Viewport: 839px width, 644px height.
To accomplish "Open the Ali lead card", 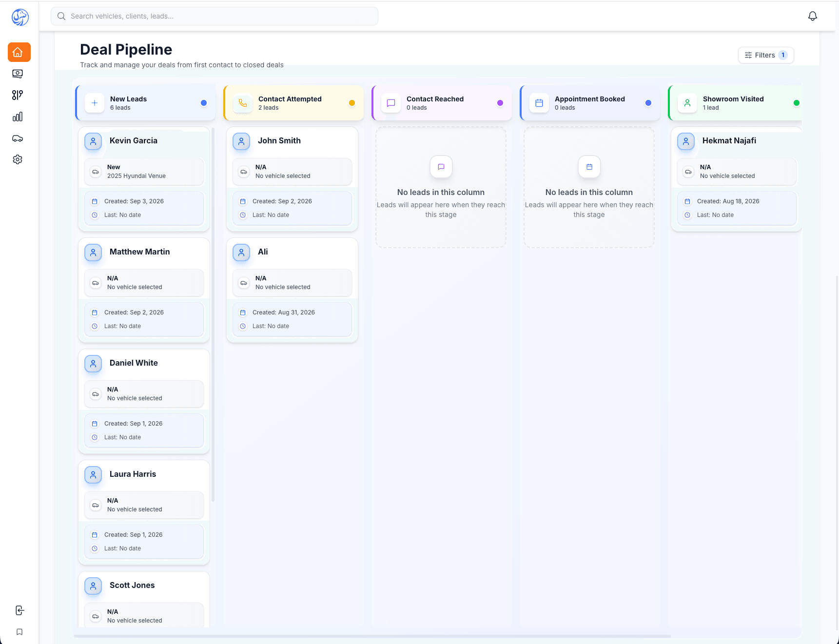I will click(x=293, y=291).
